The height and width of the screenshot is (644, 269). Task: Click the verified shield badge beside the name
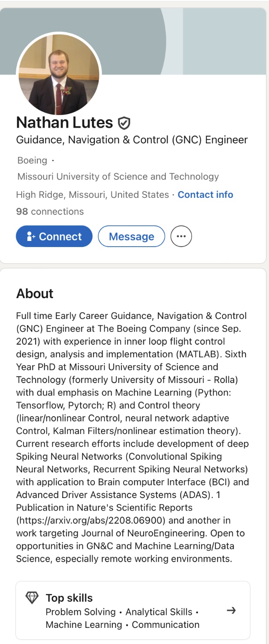tap(124, 123)
